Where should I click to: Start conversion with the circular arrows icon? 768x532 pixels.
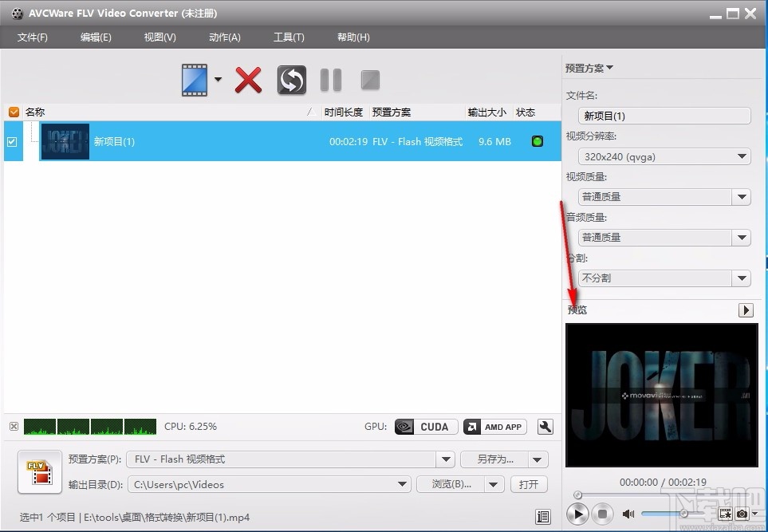[291, 80]
